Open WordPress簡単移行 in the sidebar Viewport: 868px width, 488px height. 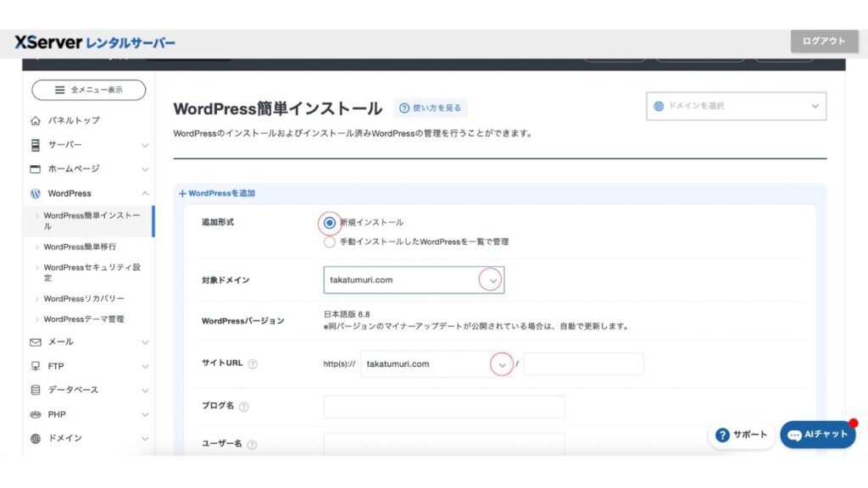[x=80, y=247]
